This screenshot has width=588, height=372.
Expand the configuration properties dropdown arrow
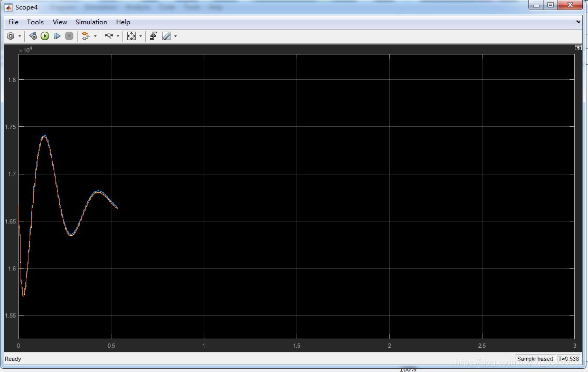pyautogui.click(x=20, y=36)
